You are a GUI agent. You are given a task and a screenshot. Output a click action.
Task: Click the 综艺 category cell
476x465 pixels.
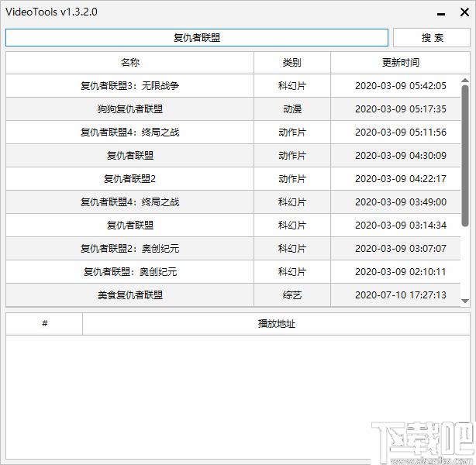pos(292,295)
